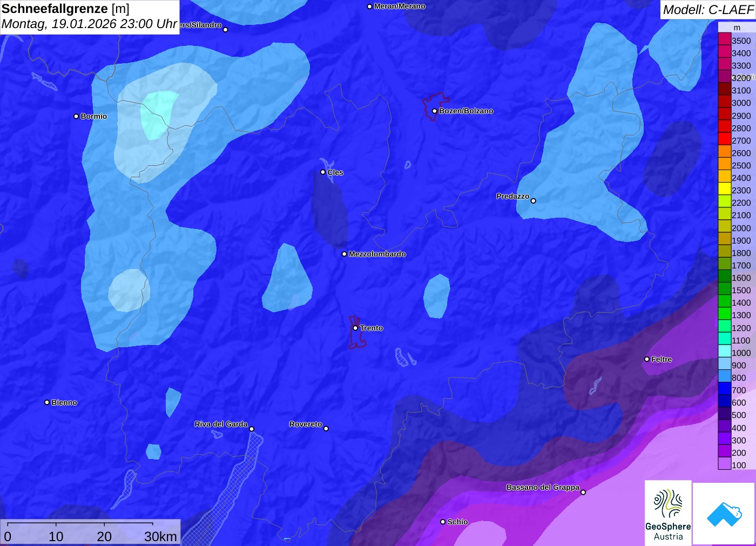The image size is (756, 546).
Task: Click the Trento city marker
Action: [x=355, y=328]
